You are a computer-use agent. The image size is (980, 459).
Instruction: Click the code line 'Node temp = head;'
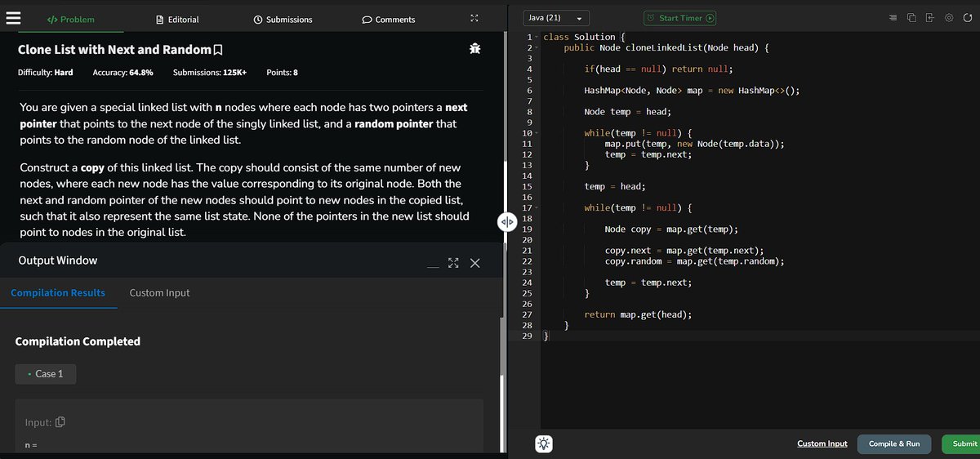click(627, 112)
